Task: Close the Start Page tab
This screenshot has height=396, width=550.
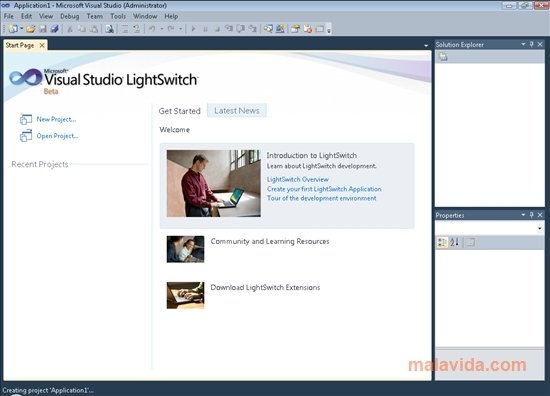Action: pos(42,45)
